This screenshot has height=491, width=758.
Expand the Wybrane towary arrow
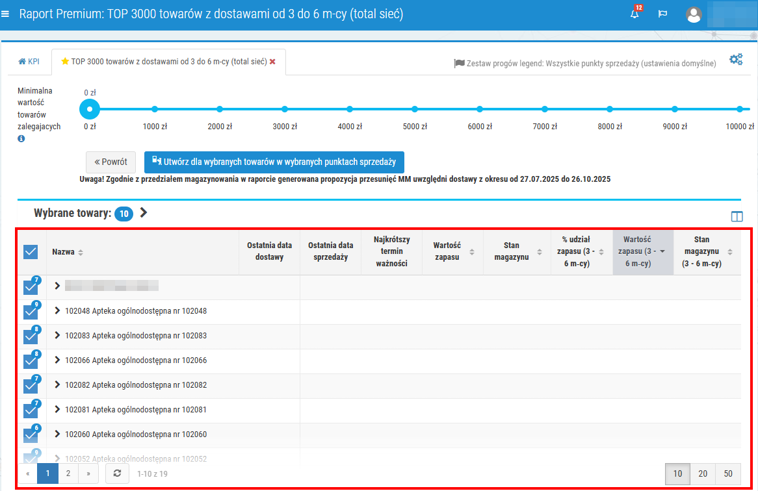coord(144,213)
